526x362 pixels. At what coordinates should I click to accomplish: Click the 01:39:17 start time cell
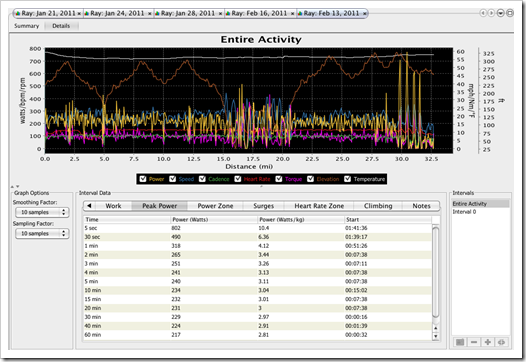coord(356,237)
